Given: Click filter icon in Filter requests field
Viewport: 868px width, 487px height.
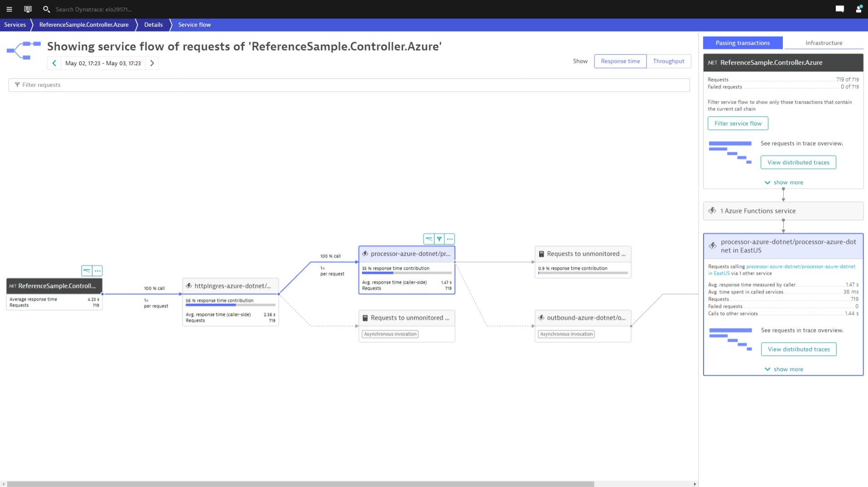Looking at the screenshot, I should click(17, 85).
